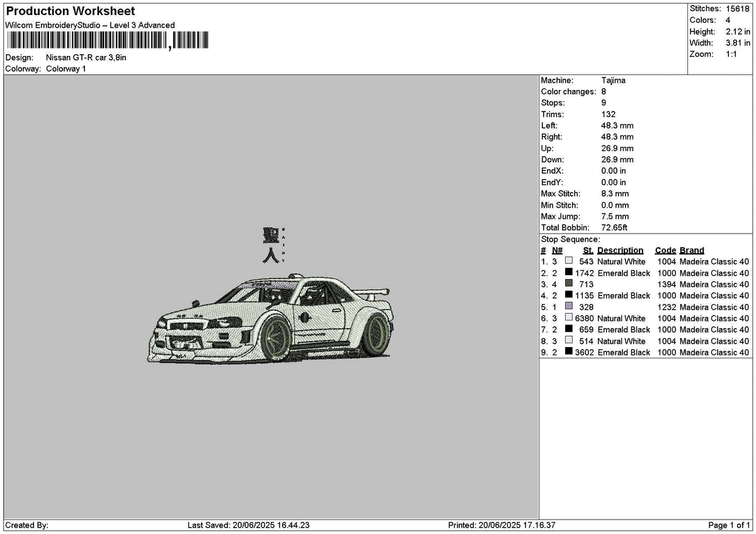The height and width of the screenshot is (534, 756).
Task: Click the Description column header
Action: click(x=621, y=251)
